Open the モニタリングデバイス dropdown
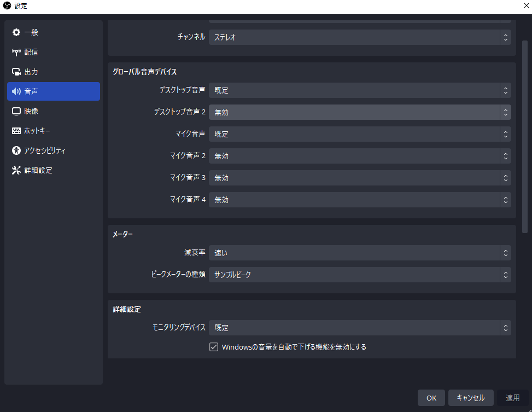The width and height of the screenshot is (532, 412). [360, 328]
